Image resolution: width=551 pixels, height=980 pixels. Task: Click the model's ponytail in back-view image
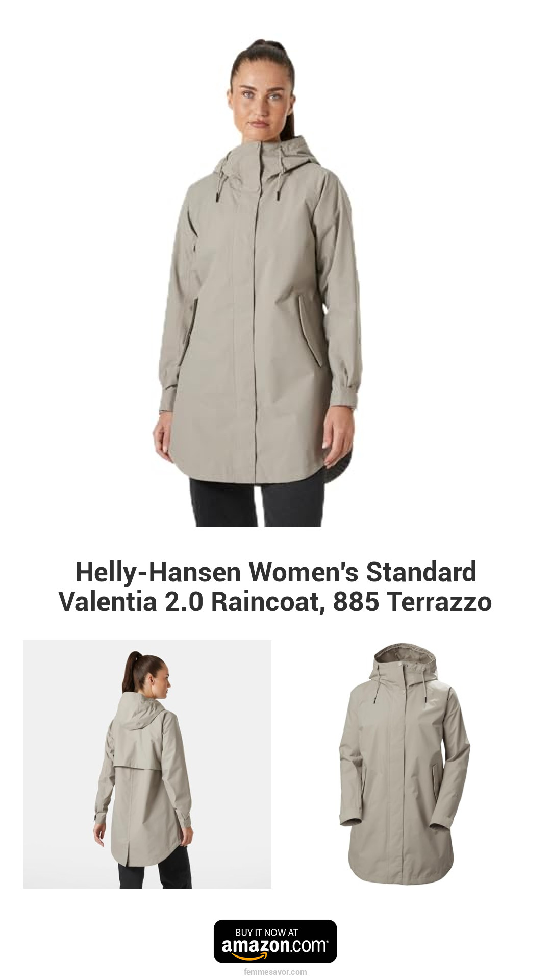(x=133, y=668)
